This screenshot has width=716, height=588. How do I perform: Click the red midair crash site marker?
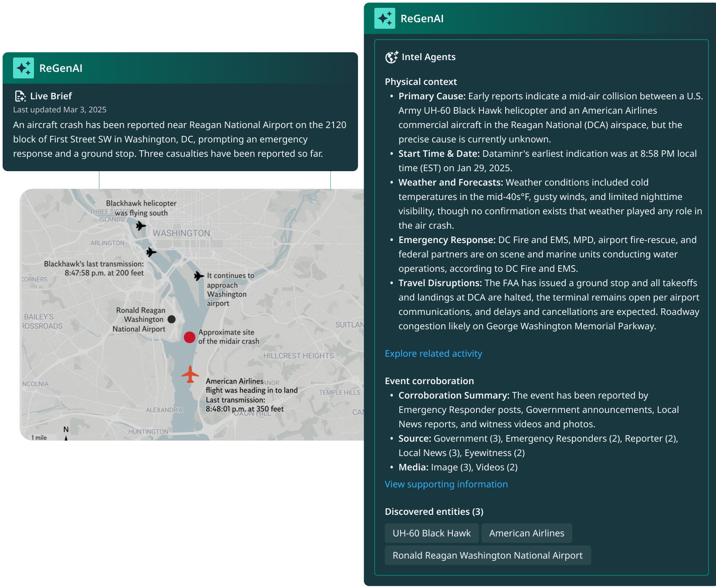pyautogui.click(x=189, y=337)
